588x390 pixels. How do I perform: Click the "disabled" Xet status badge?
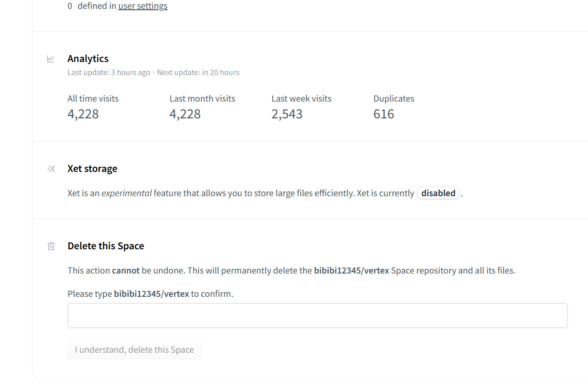click(x=438, y=193)
